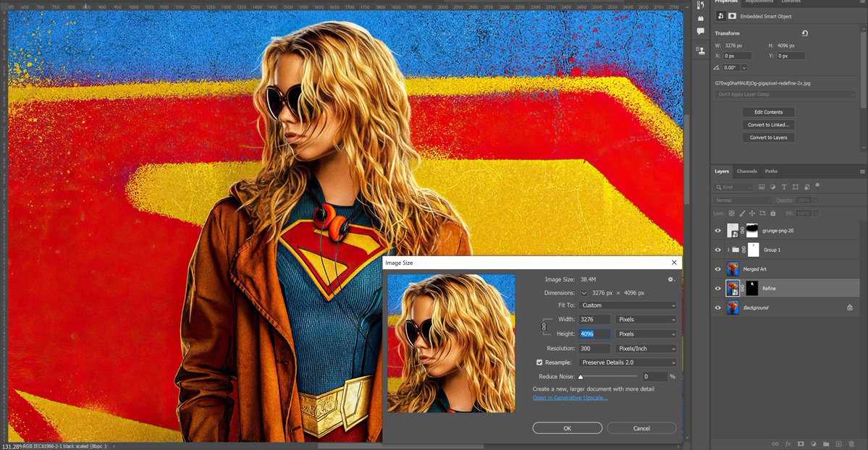
Task: Switch to the Adjustments tab
Action: (x=759, y=1)
